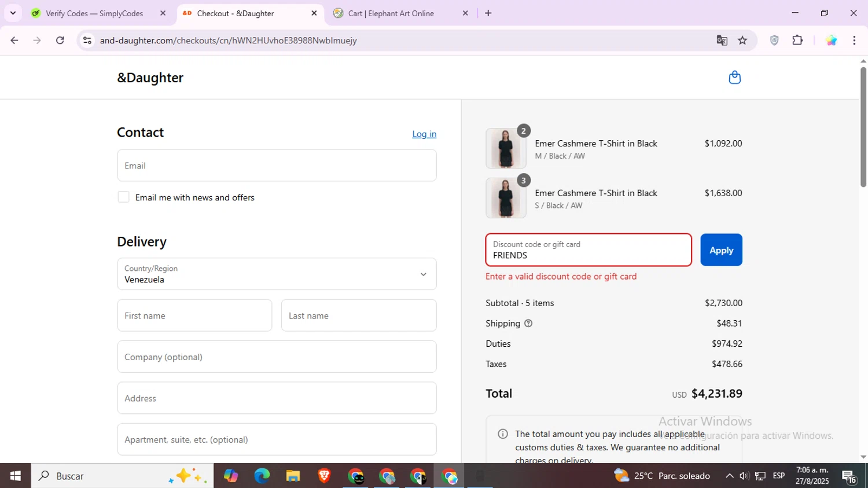The image size is (868, 488).
Task: Open the tab search dropdown arrow
Action: pos(13,13)
